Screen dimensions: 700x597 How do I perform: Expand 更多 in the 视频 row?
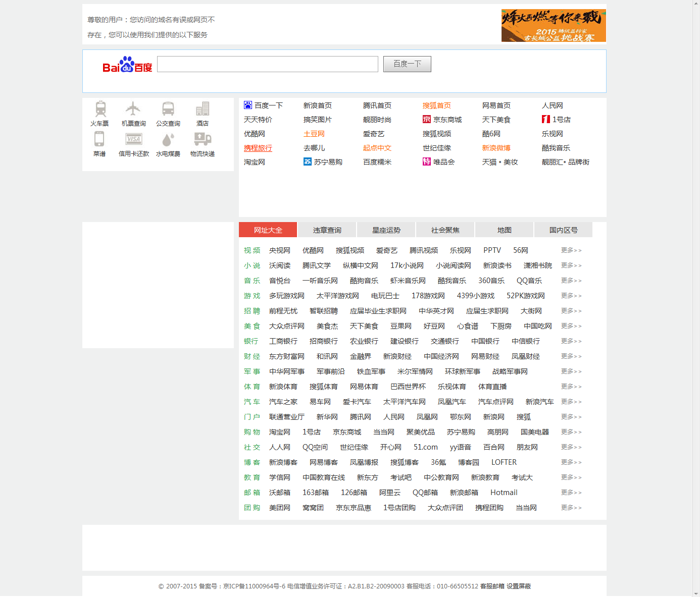[x=571, y=250]
